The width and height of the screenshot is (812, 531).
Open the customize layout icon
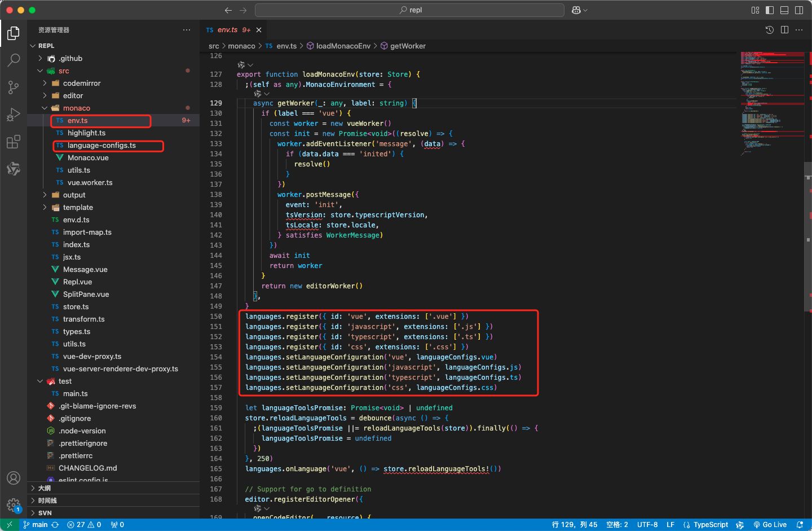coord(756,10)
